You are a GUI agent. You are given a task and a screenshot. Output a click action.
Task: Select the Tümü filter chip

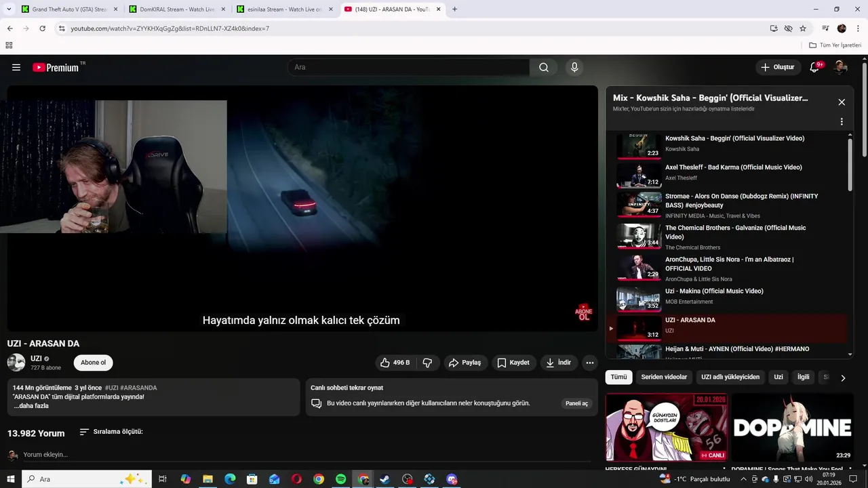(619, 377)
